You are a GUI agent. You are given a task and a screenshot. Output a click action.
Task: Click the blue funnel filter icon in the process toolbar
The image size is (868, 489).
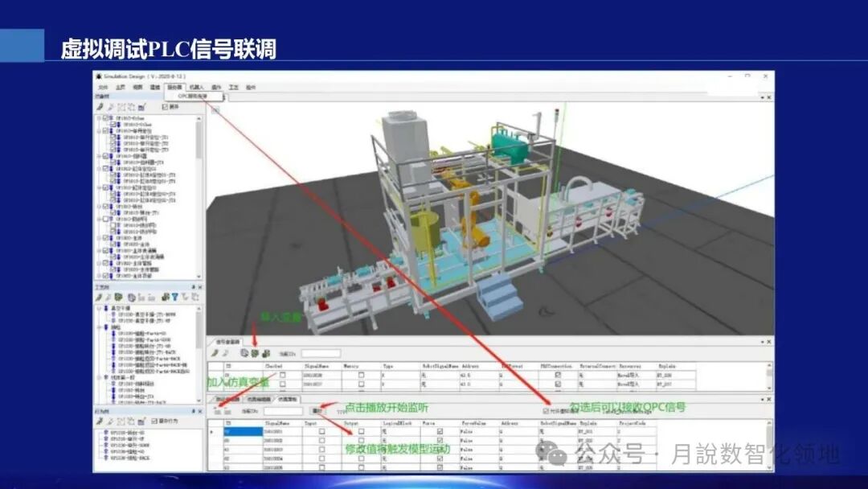pyautogui.click(x=174, y=298)
